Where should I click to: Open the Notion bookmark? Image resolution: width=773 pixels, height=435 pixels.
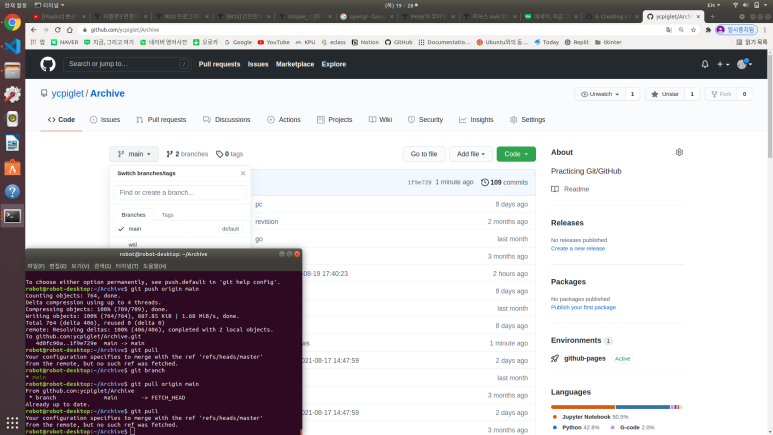[365, 42]
